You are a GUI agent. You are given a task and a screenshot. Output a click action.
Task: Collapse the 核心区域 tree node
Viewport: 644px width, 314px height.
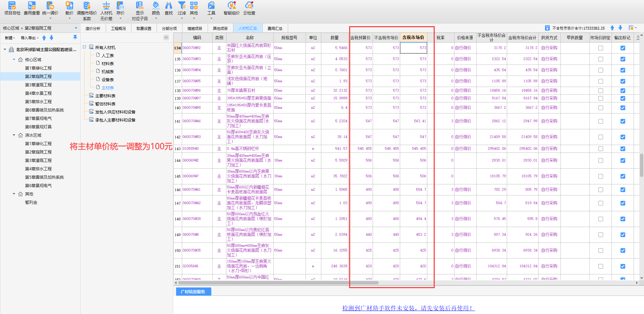pyautogui.click(x=14, y=60)
